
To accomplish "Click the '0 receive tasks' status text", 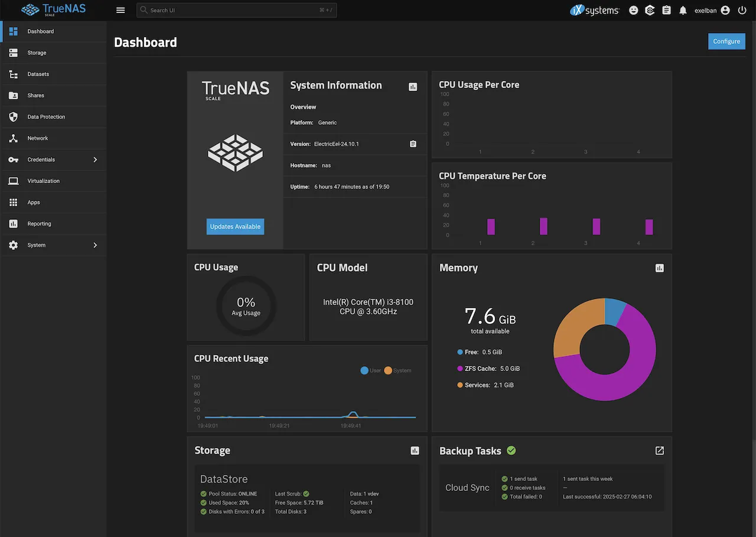I will coord(527,488).
